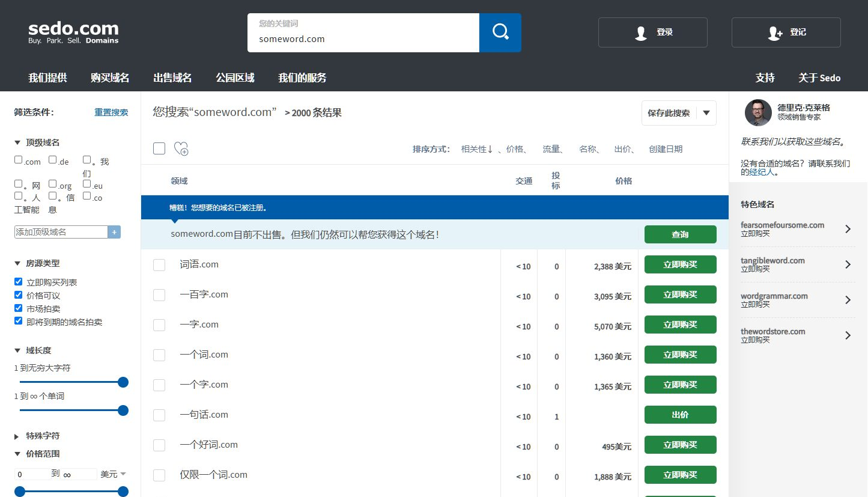This screenshot has width=868, height=497.
Task: Click the keyword search input field
Action: click(x=363, y=32)
